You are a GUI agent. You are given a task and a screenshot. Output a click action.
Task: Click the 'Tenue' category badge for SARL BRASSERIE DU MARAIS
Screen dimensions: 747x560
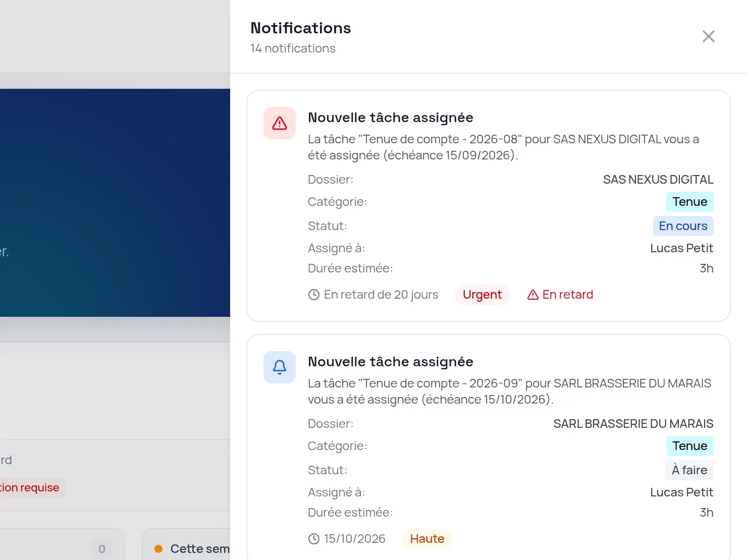click(x=690, y=446)
